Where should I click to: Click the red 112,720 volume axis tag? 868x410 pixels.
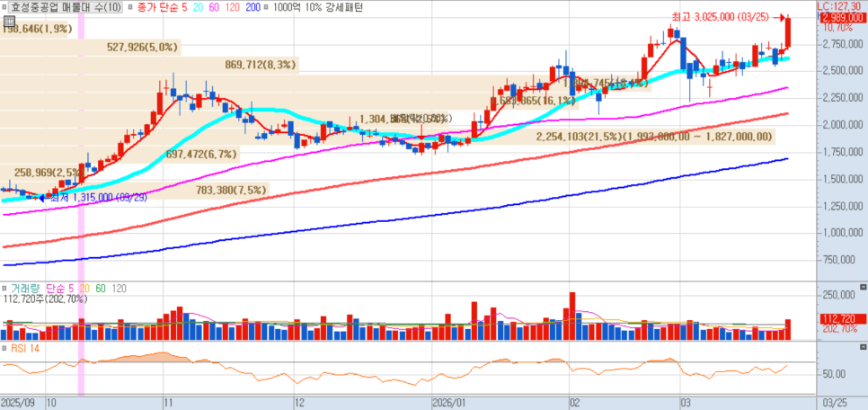tap(841, 318)
